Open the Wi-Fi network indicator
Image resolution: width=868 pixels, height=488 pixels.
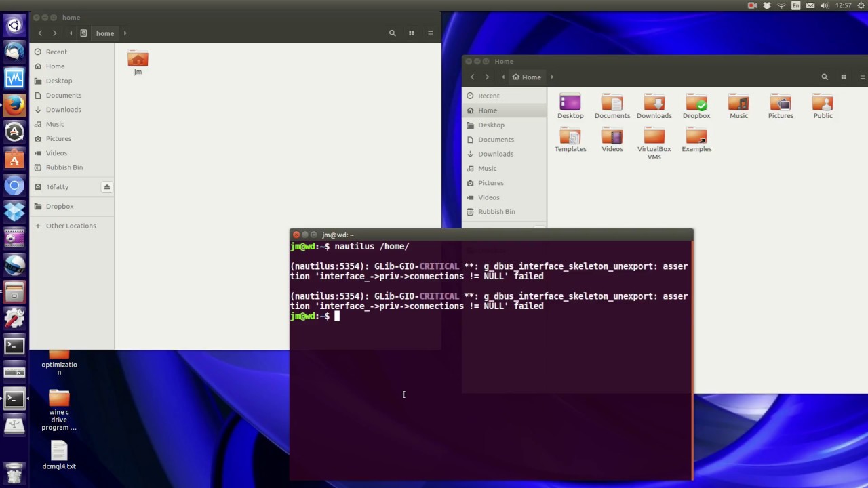click(x=781, y=5)
